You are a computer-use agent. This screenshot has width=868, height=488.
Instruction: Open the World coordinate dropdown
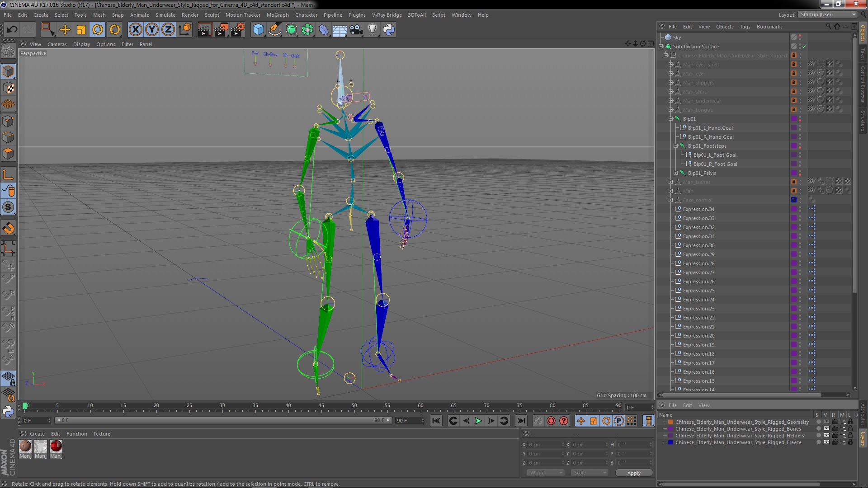coord(546,473)
